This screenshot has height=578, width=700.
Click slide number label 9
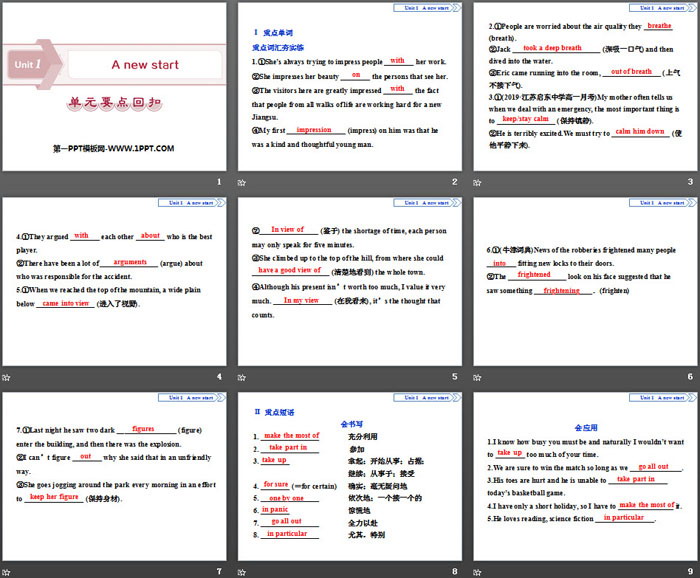click(x=690, y=571)
